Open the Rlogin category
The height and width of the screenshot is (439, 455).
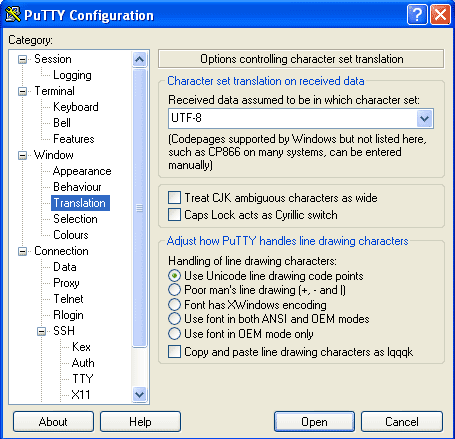coord(68,315)
